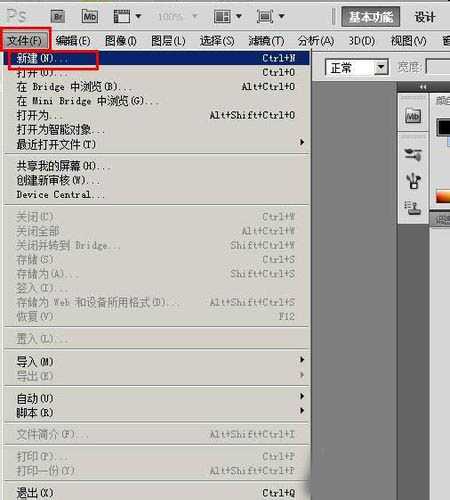Open the view extras dropdown arrow
The width and height of the screenshot is (450, 500).
point(138,16)
